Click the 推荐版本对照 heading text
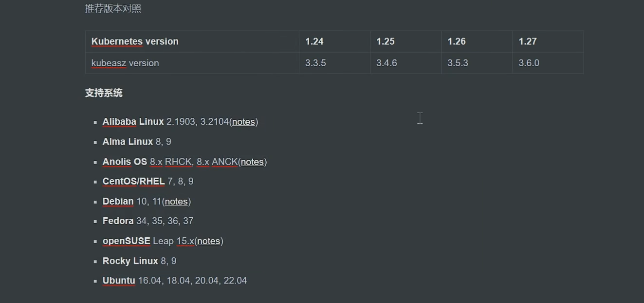644x303 pixels. tap(113, 9)
